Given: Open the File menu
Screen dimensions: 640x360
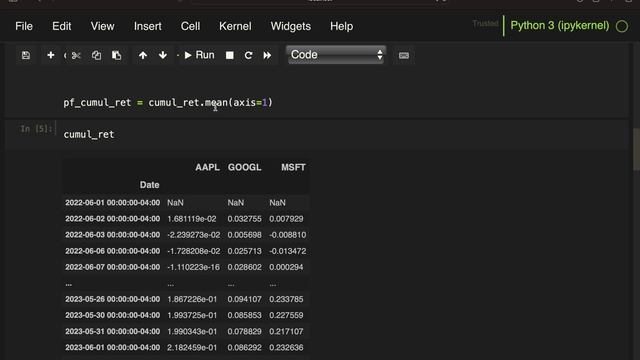Looking at the screenshot, I should [x=24, y=26].
